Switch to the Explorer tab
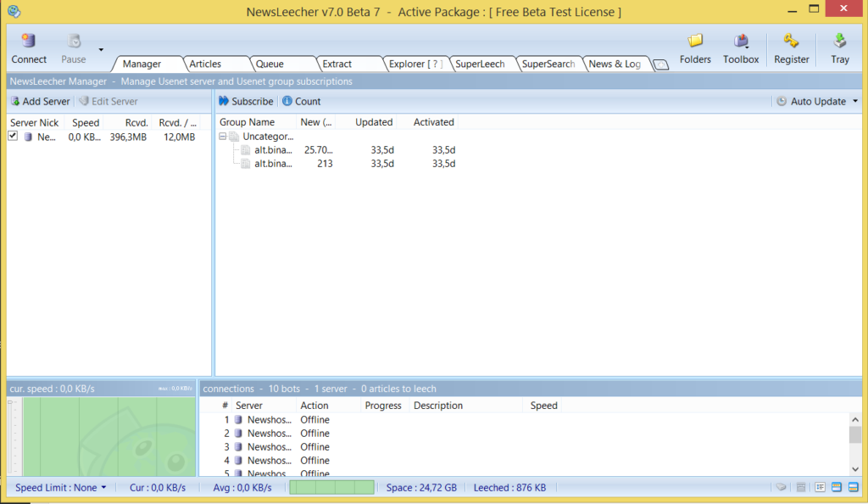The image size is (868, 504). (415, 64)
